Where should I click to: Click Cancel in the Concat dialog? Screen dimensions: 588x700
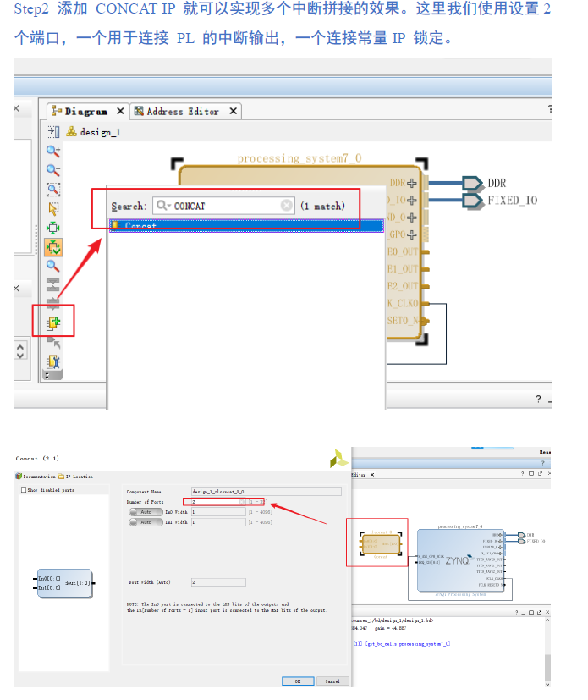pos(332,681)
